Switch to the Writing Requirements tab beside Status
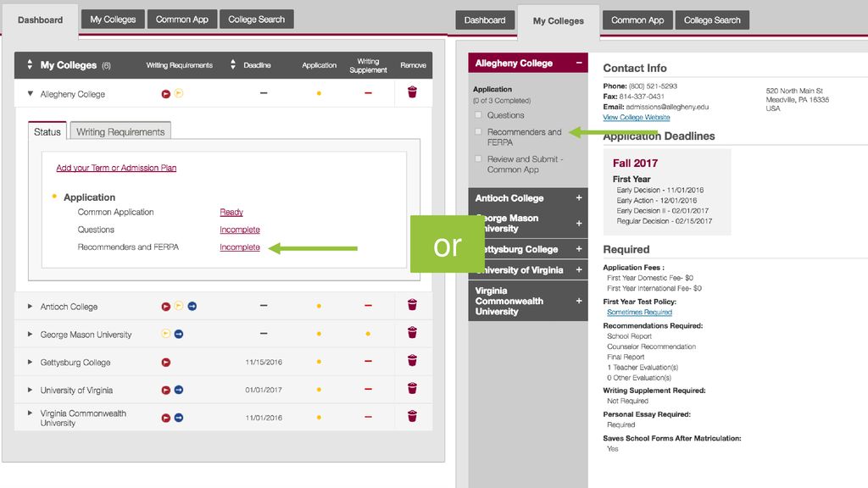The image size is (868, 488). pyautogui.click(x=120, y=131)
